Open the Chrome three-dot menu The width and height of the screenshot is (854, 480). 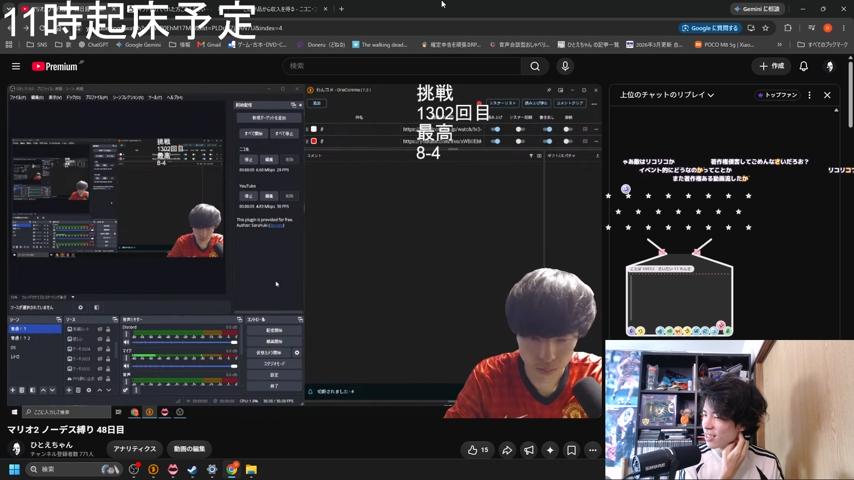tap(844, 28)
